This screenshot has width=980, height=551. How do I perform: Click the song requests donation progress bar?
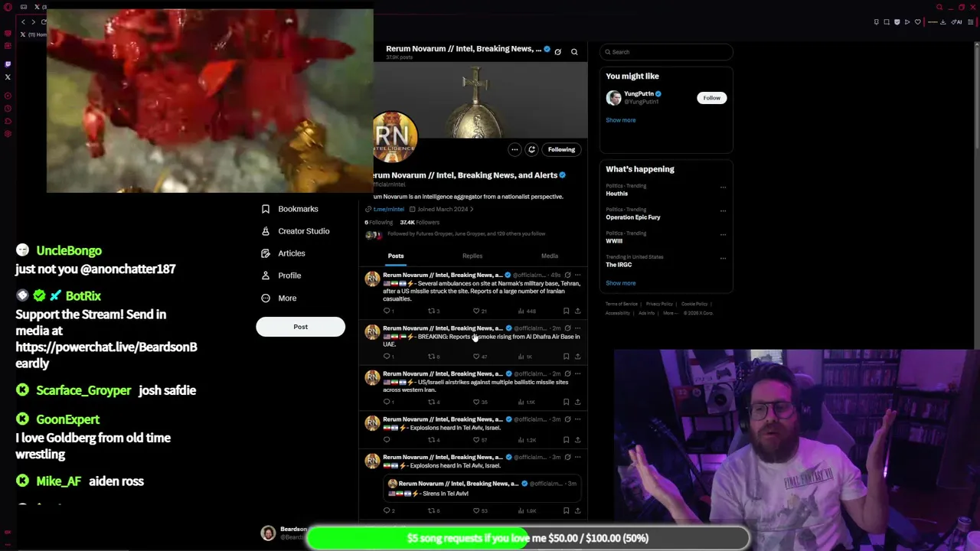tap(528, 538)
